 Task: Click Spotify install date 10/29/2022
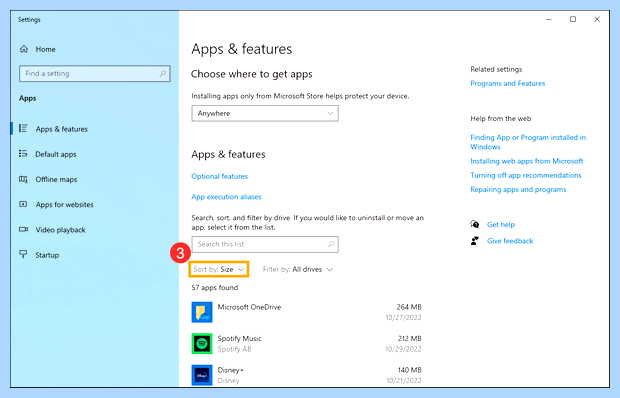coord(403,349)
